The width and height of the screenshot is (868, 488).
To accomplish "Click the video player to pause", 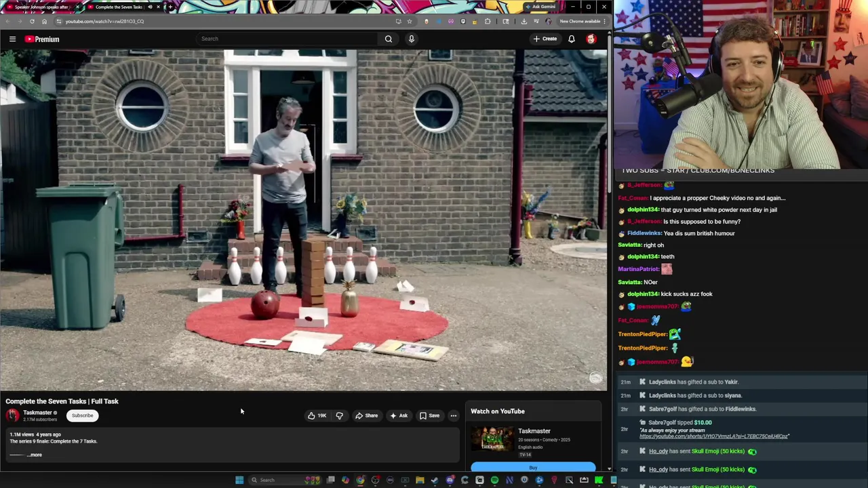I will pos(304,220).
